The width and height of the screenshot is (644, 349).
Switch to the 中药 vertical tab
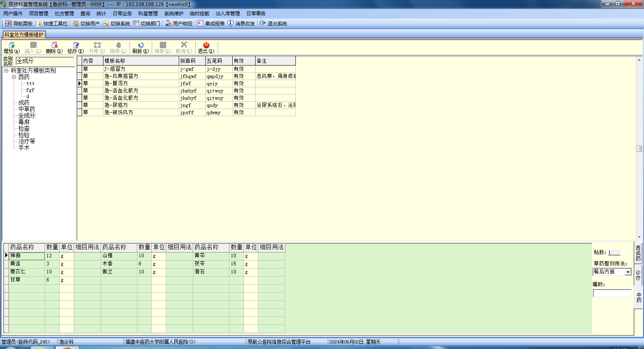[x=639, y=298]
